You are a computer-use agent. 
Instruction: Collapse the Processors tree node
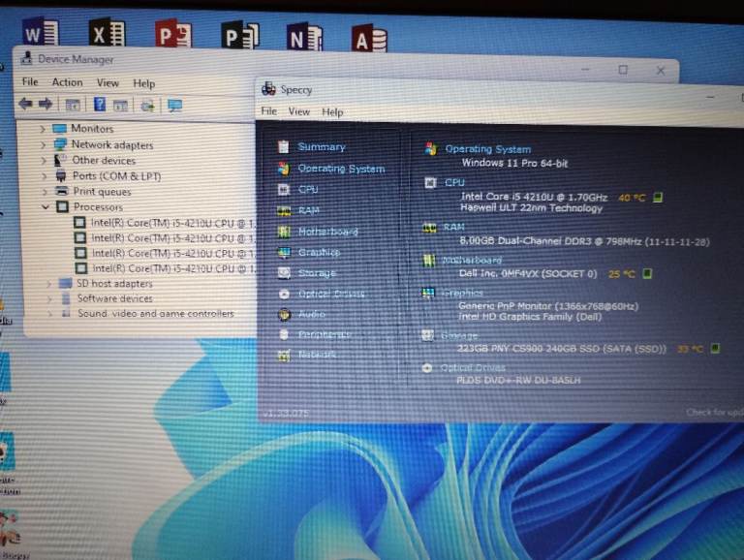pos(46,207)
